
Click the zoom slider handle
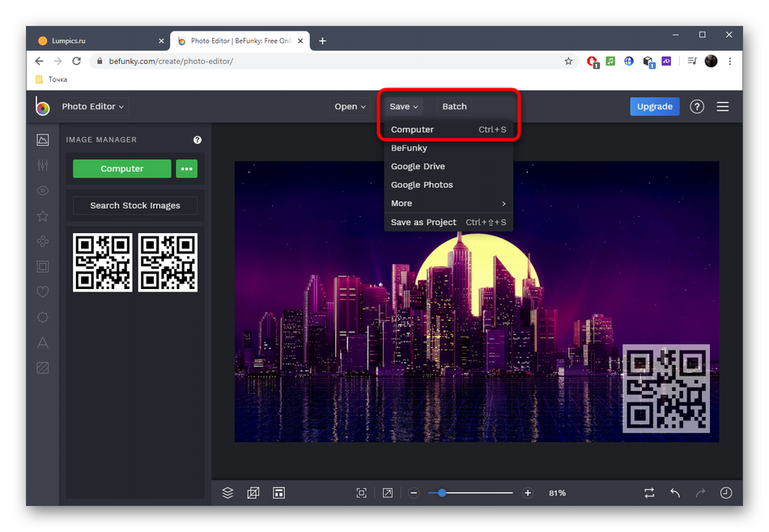(442, 492)
